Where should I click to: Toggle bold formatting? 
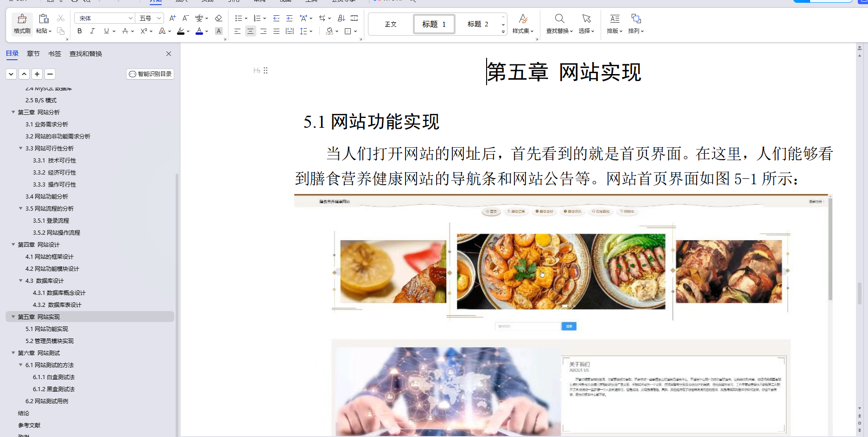pos(79,31)
